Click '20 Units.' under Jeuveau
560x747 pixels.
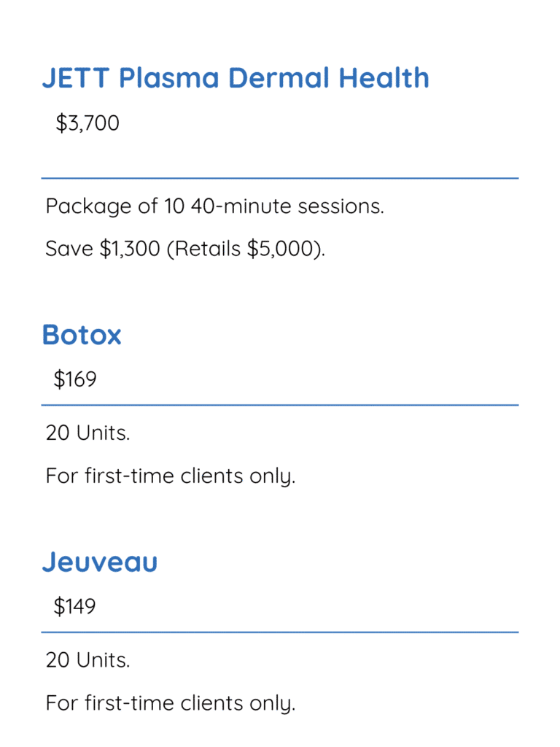point(87,660)
